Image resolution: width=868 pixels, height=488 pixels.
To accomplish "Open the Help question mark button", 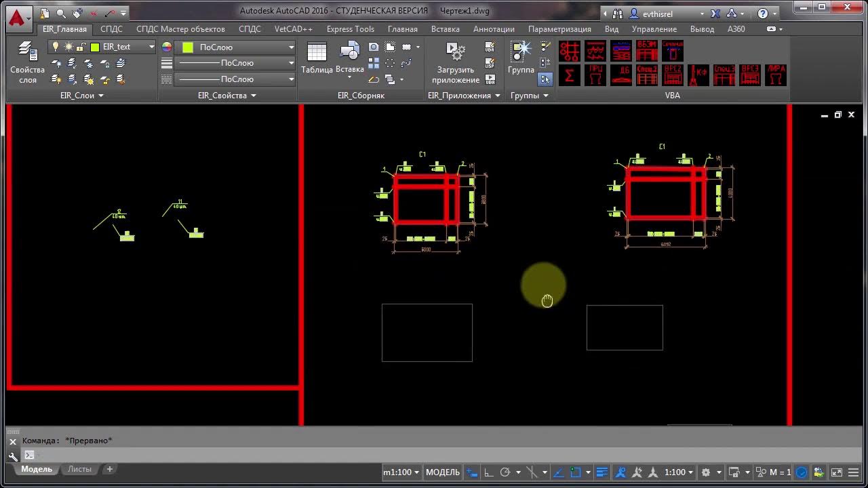I will (x=763, y=13).
